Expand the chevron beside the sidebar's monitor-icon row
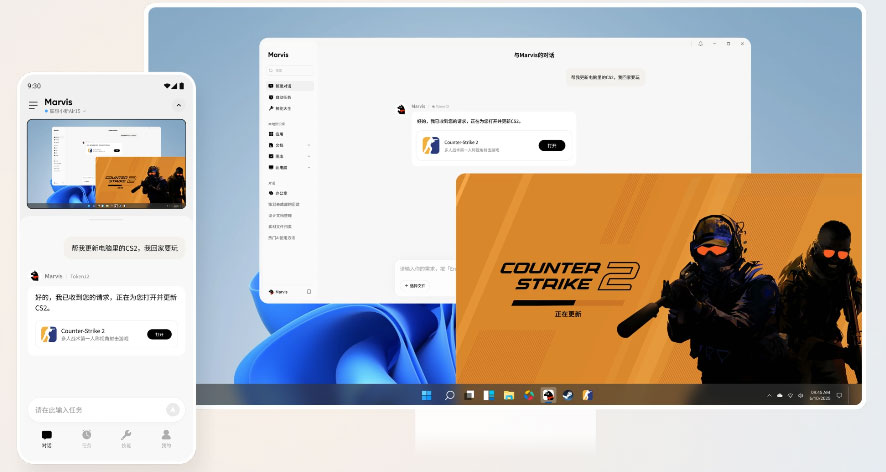886x472 pixels. coord(309,167)
